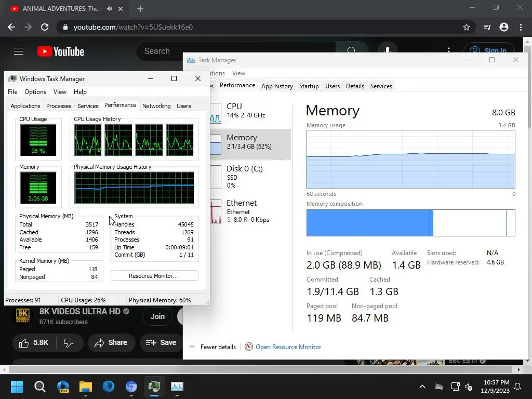Click the YouTube logo
The image size is (532, 399).
tap(61, 51)
